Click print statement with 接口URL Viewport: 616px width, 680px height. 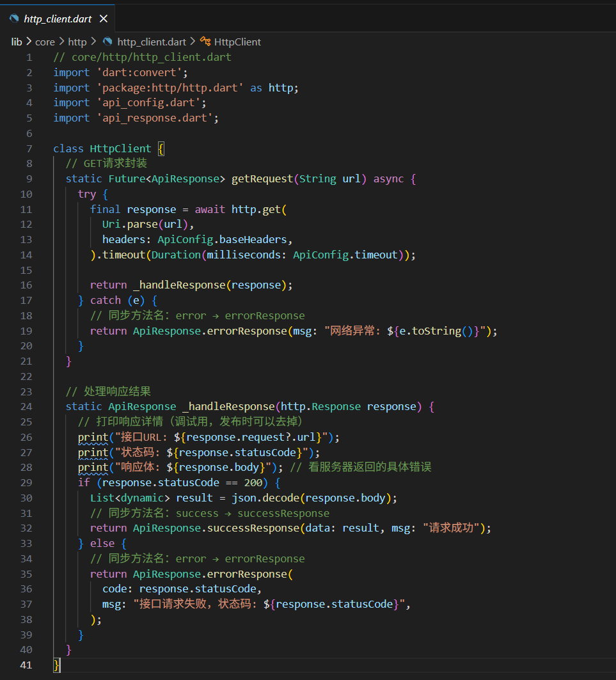point(209,437)
